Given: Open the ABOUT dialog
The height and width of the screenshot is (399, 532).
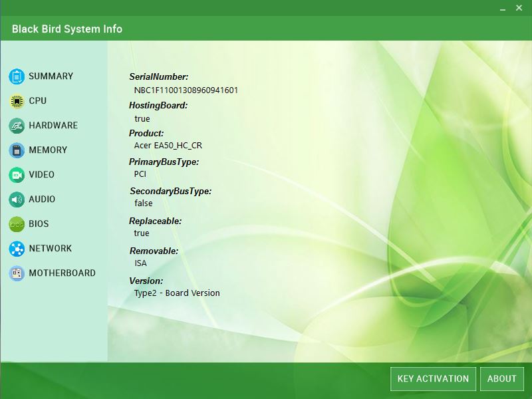Looking at the screenshot, I should point(502,378).
